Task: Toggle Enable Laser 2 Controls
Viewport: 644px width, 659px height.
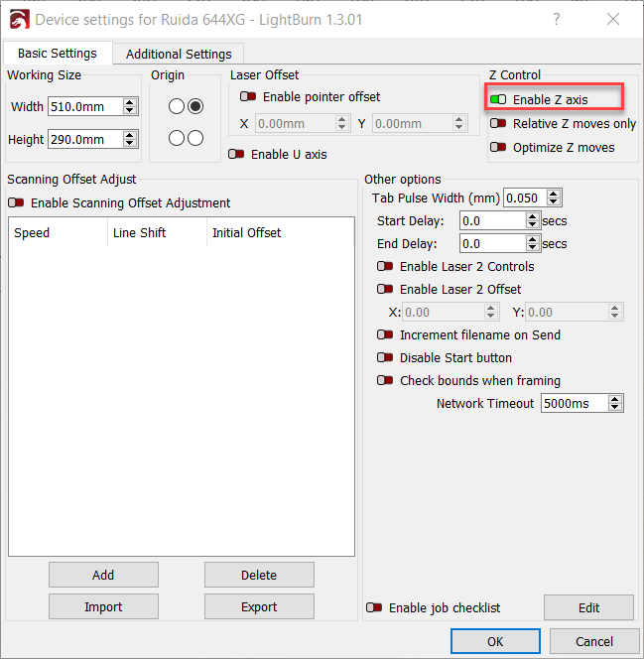Action: click(385, 266)
